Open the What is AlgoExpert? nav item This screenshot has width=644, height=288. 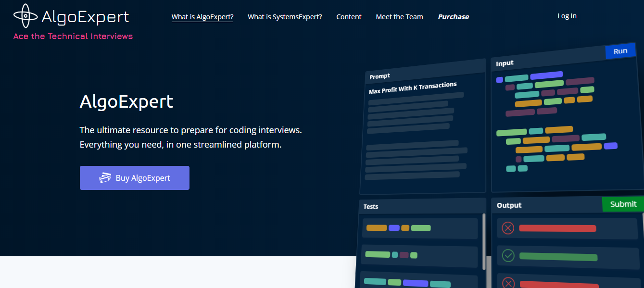pos(202,17)
